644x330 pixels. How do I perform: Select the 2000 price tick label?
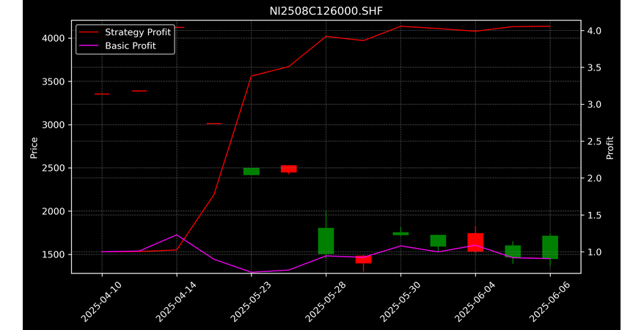(54, 211)
